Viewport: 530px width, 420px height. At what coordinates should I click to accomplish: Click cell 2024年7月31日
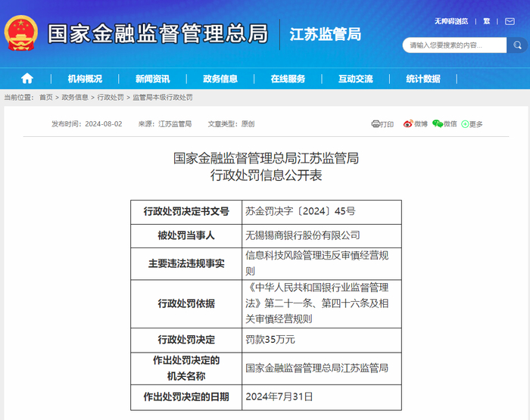[x=322, y=397]
